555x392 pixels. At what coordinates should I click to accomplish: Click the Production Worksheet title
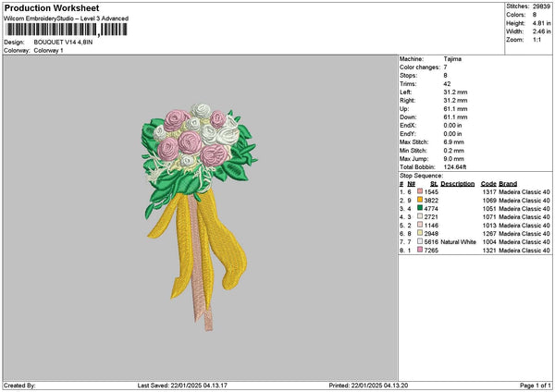point(43,6)
